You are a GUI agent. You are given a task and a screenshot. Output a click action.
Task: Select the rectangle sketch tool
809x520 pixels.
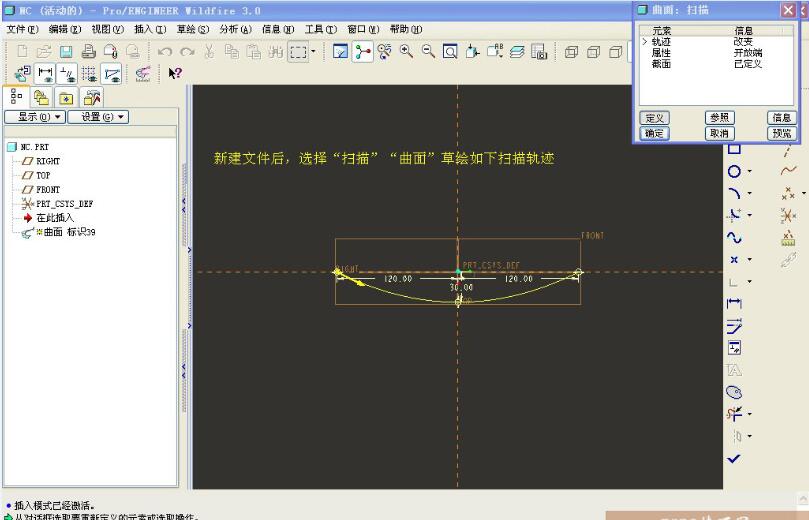[734, 150]
